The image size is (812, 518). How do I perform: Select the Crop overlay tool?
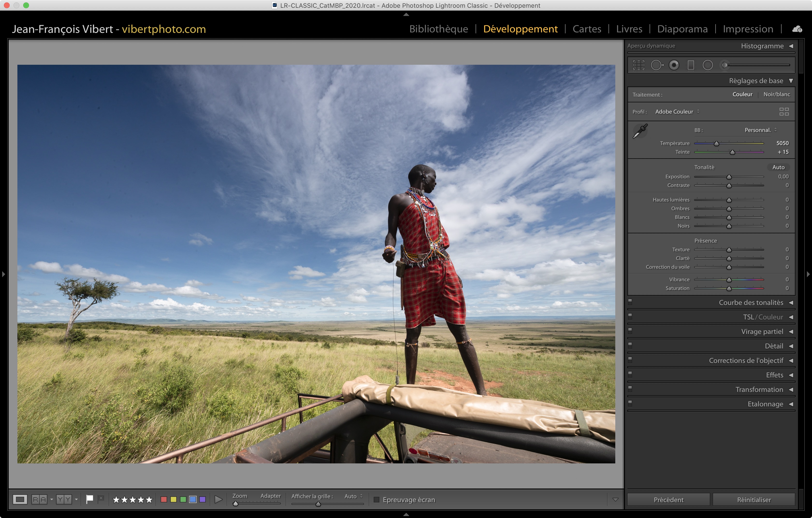click(x=638, y=65)
